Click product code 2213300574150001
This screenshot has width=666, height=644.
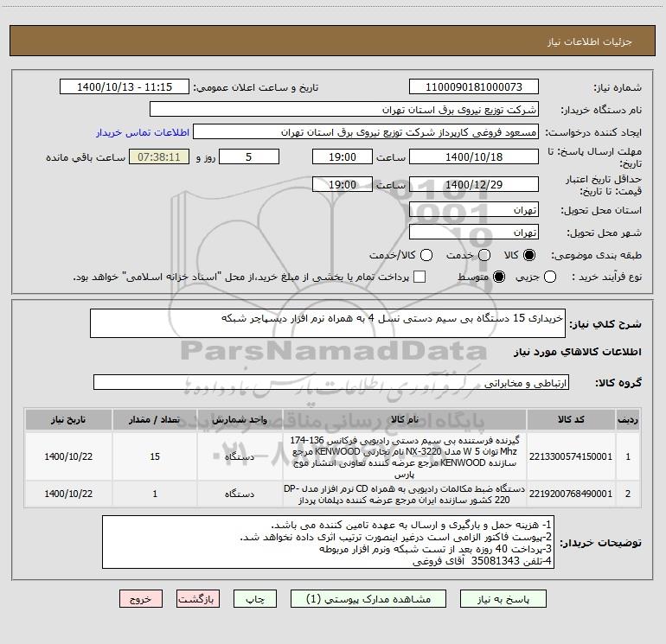point(571,456)
